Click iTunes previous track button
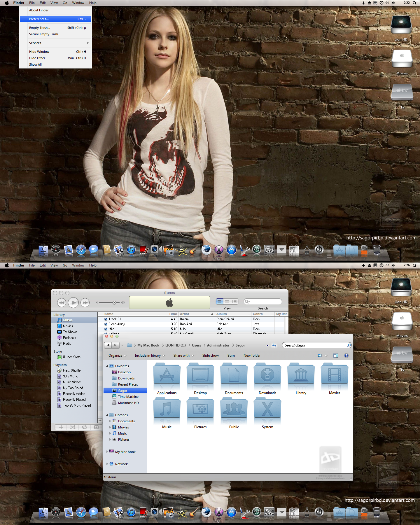 click(x=62, y=303)
